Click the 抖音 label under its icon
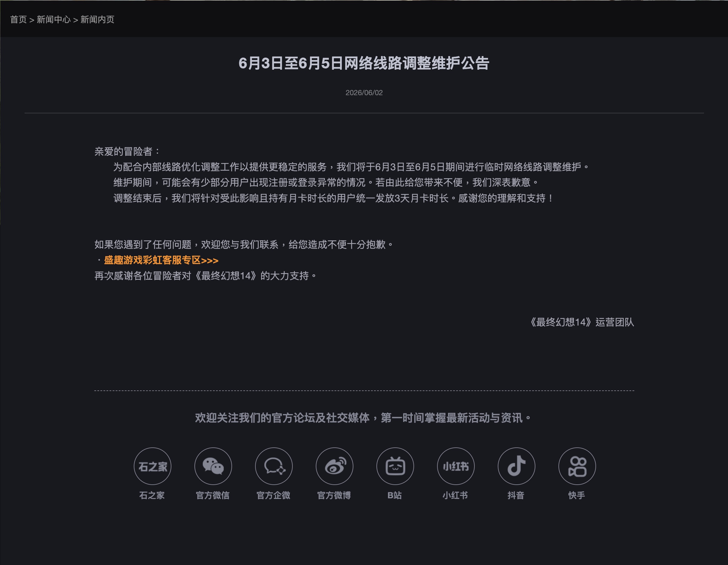This screenshot has height=565, width=728. point(516,495)
